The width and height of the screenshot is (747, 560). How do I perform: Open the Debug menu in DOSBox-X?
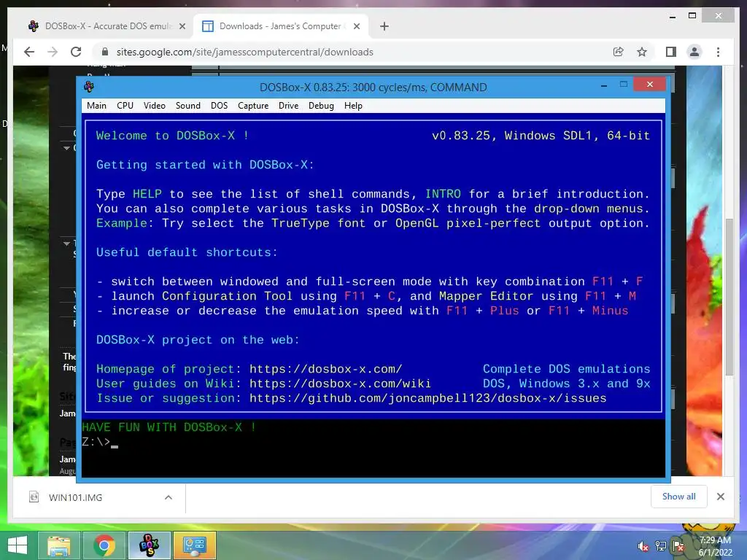[321, 106]
